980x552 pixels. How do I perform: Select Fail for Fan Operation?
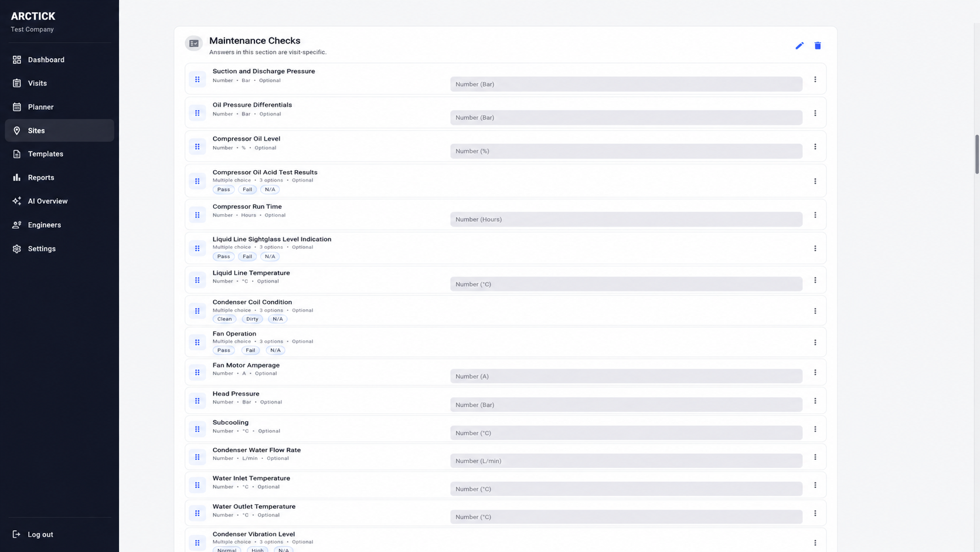(x=250, y=350)
